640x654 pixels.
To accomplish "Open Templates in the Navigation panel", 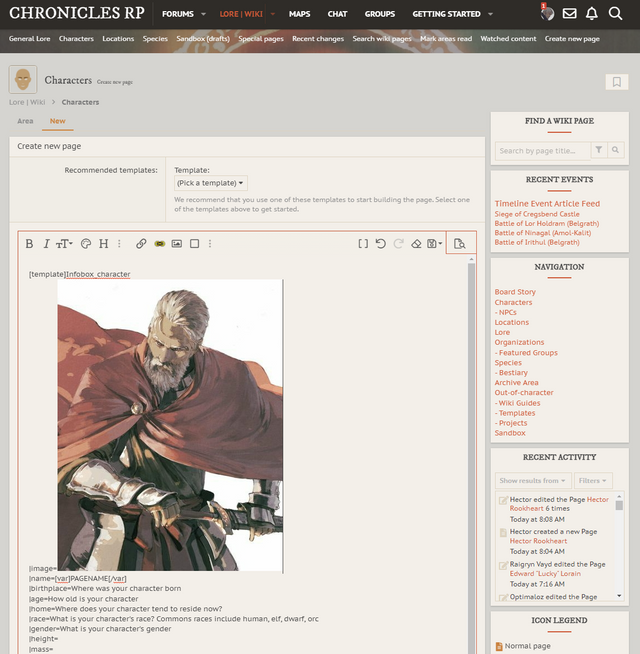I will pyautogui.click(x=515, y=413).
